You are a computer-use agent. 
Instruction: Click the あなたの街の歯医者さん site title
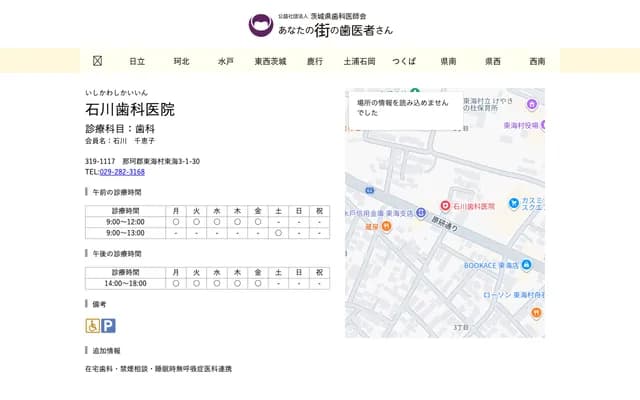click(x=336, y=30)
